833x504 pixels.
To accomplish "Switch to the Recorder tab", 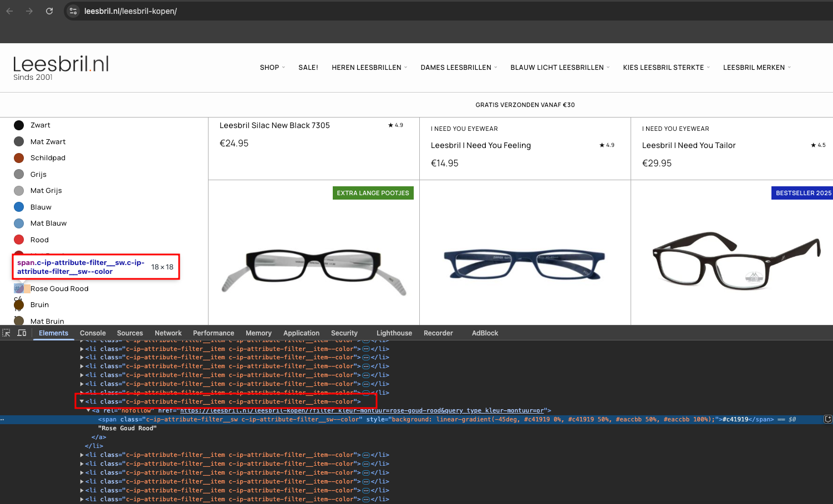I will coord(438,333).
